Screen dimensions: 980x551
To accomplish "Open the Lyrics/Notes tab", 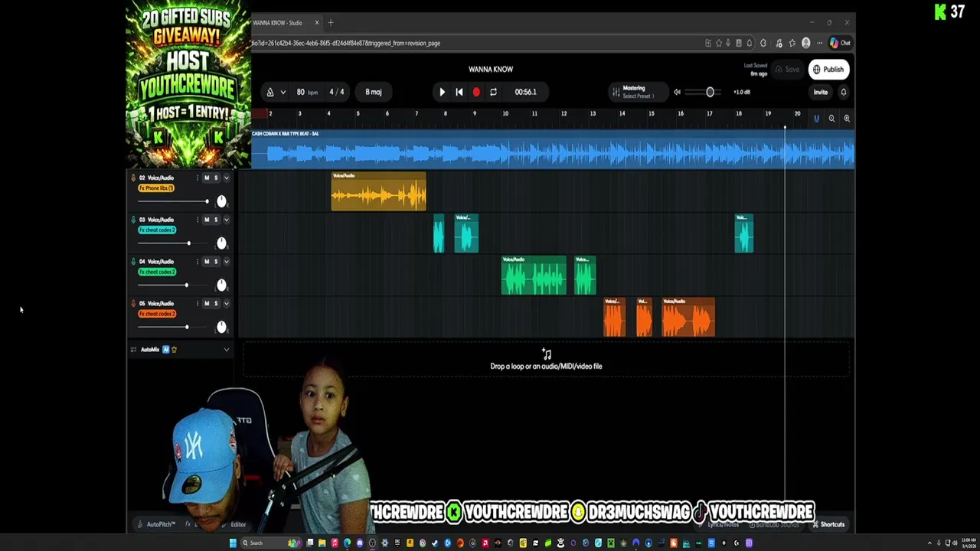I will (x=720, y=525).
